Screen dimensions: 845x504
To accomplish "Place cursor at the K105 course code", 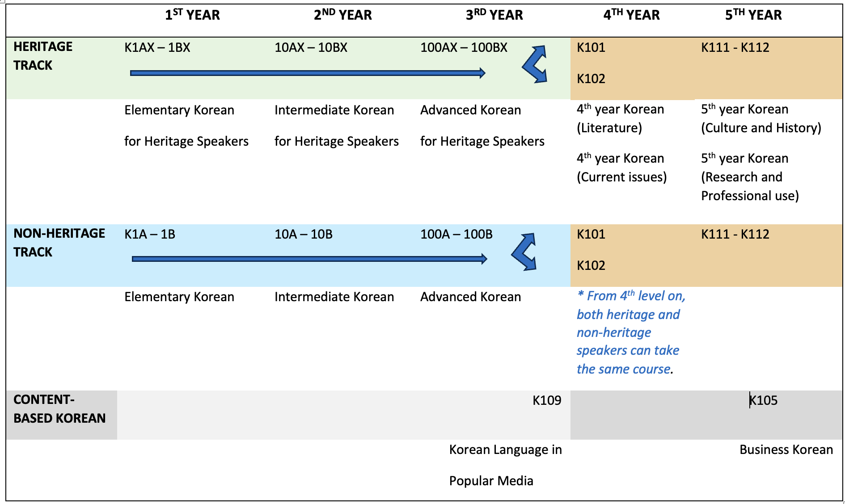I will coord(764,400).
